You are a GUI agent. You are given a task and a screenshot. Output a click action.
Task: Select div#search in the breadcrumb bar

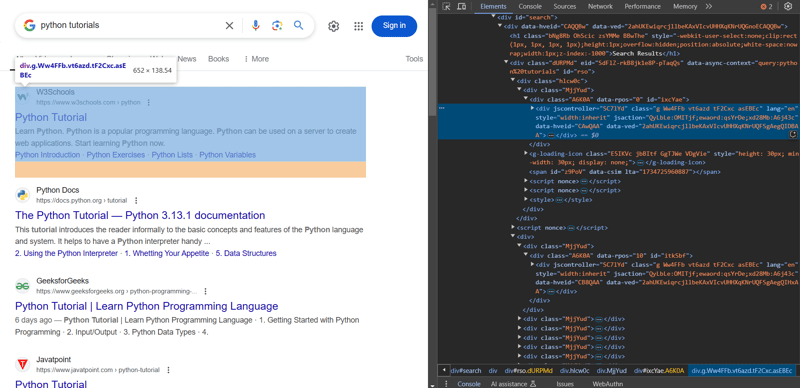466,371
